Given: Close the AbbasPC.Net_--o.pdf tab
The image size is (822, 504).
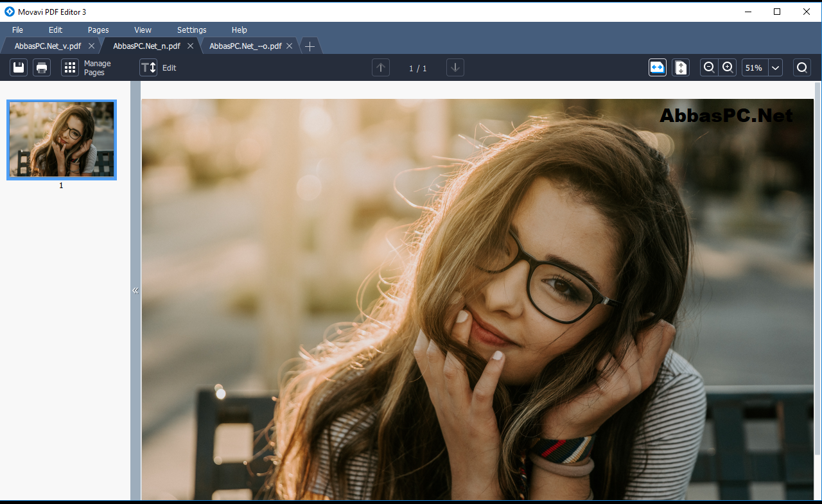Looking at the screenshot, I should click(x=290, y=46).
